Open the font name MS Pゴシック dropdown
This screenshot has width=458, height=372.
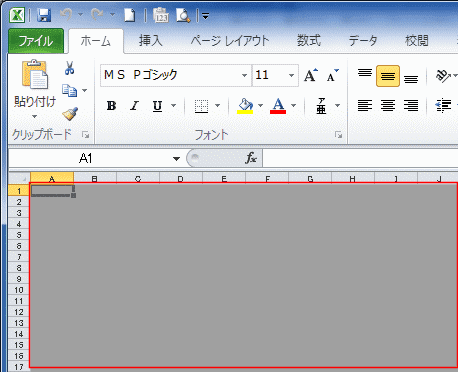pos(244,75)
